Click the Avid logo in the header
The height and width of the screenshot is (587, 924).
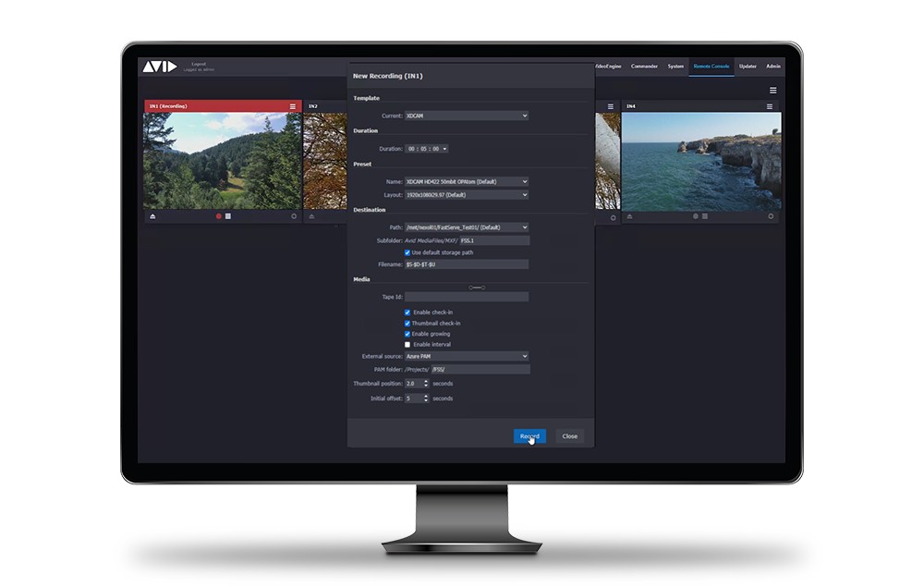coord(161,67)
